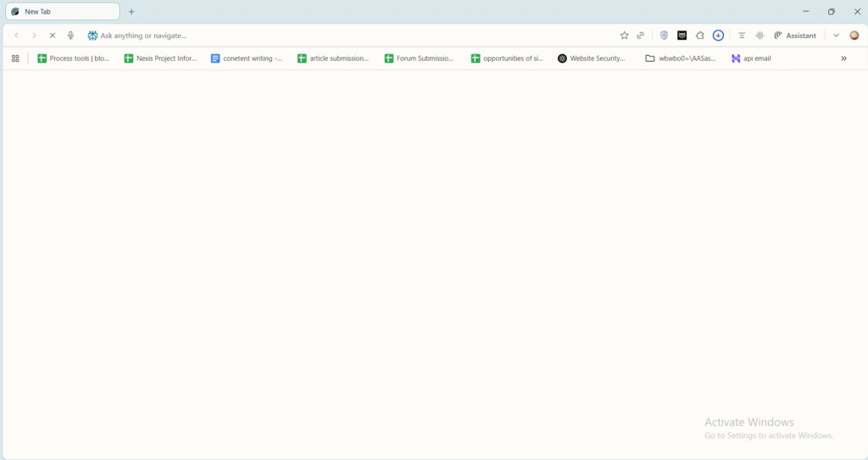This screenshot has height=460, width=868.
Task: Click the bookmark star icon
Action: point(625,36)
